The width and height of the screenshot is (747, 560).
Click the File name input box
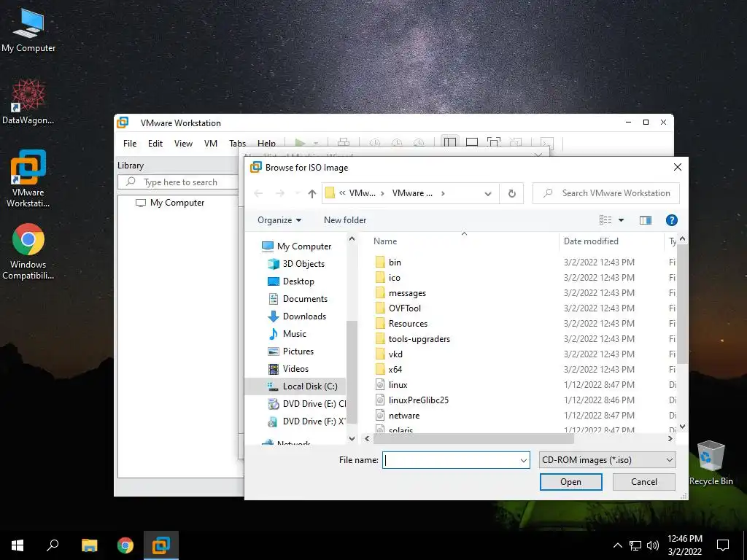coord(450,460)
